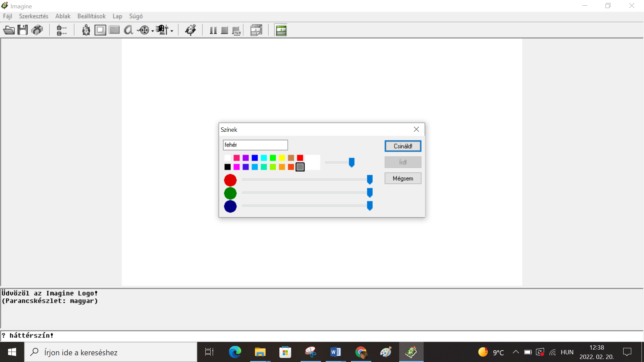Image resolution: width=644 pixels, height=362 pixels.
Task: Open a project with the folder icon
Action: [x=9, y=30]
